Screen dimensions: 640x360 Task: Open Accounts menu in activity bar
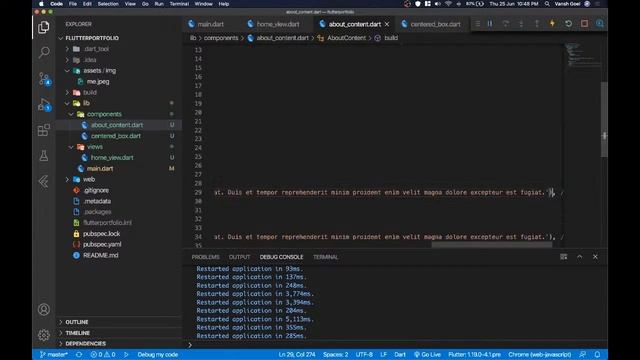tap(44, 309)
